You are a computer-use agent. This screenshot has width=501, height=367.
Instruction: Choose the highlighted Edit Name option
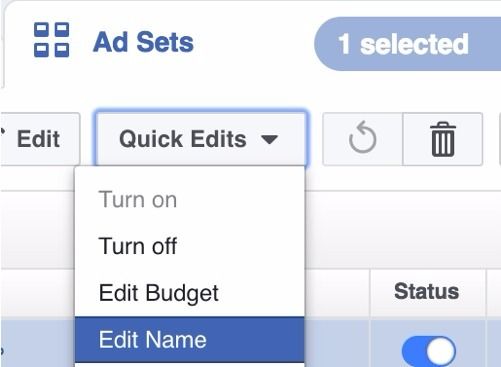[x=189, y=340]
